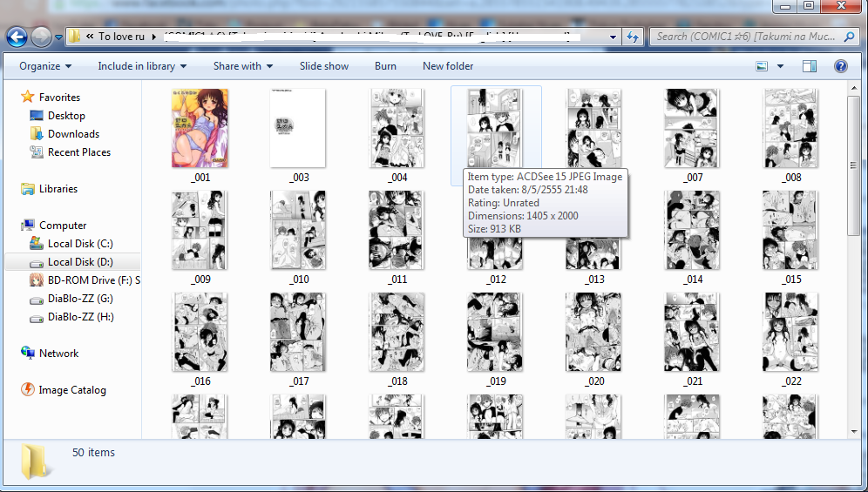Click the scrollbar up arrow

(x=853, y=87)
